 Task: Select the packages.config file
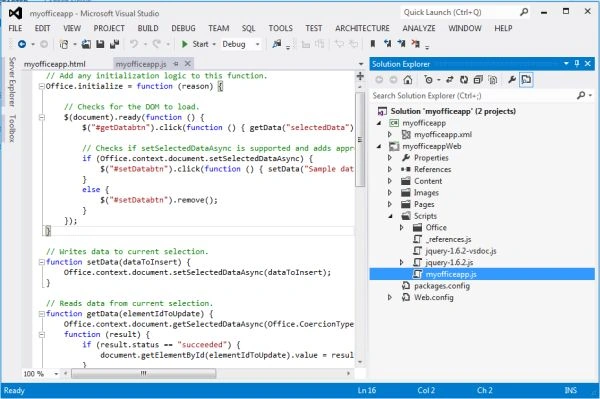pyautogui.click(x=442, y=286)
